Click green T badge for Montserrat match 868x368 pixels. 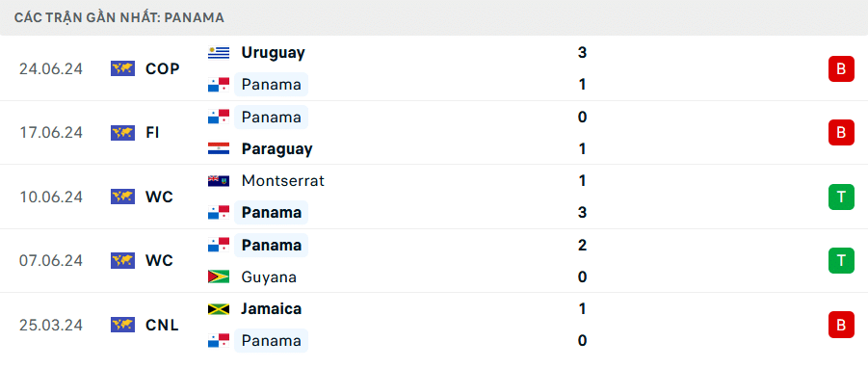click(841, 197)
